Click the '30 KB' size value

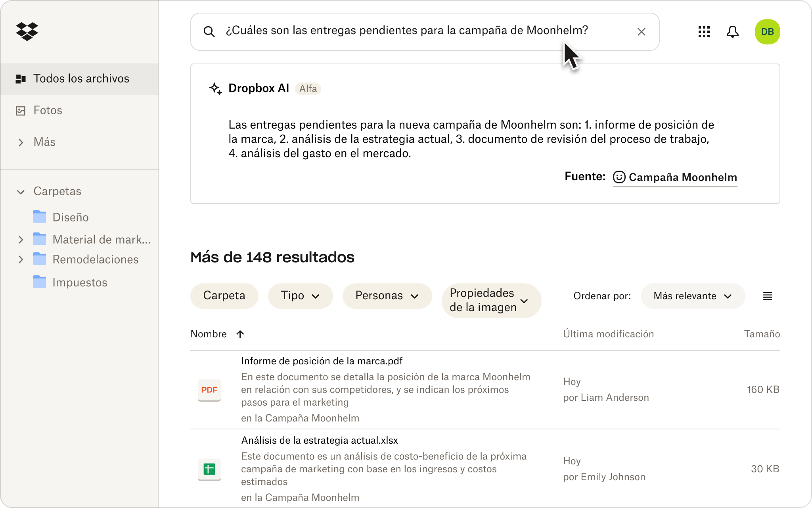765,469
